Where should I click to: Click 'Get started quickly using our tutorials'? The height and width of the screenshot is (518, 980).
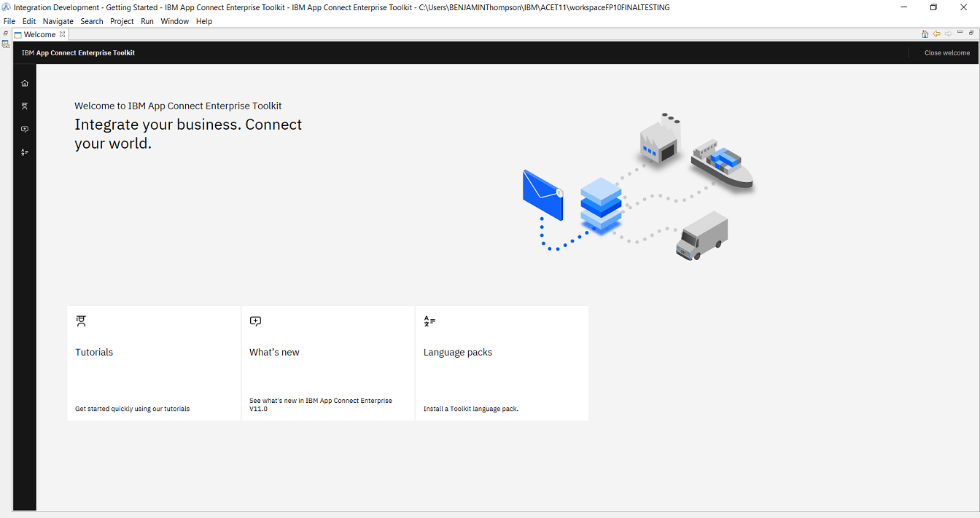point(132,409)
